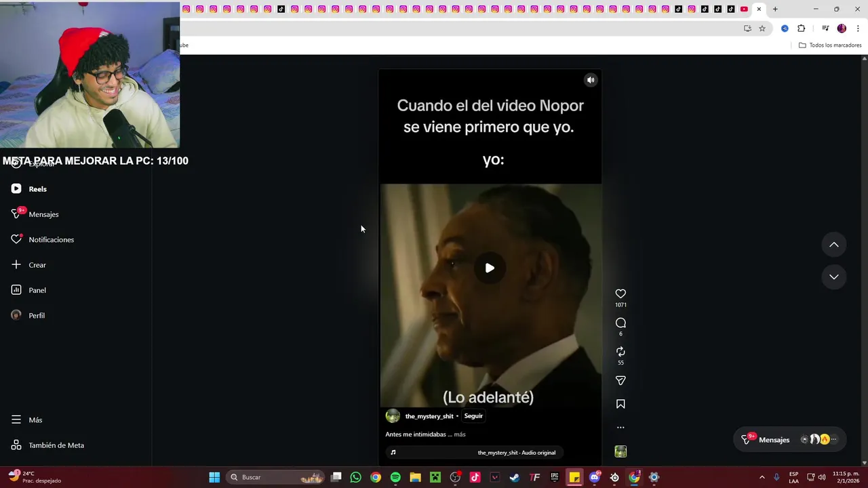Screen dimensions: 868x488
Task: Open Mensajes in Instagram sidebar
Action: pyautogui.click(x=43, y=214)
